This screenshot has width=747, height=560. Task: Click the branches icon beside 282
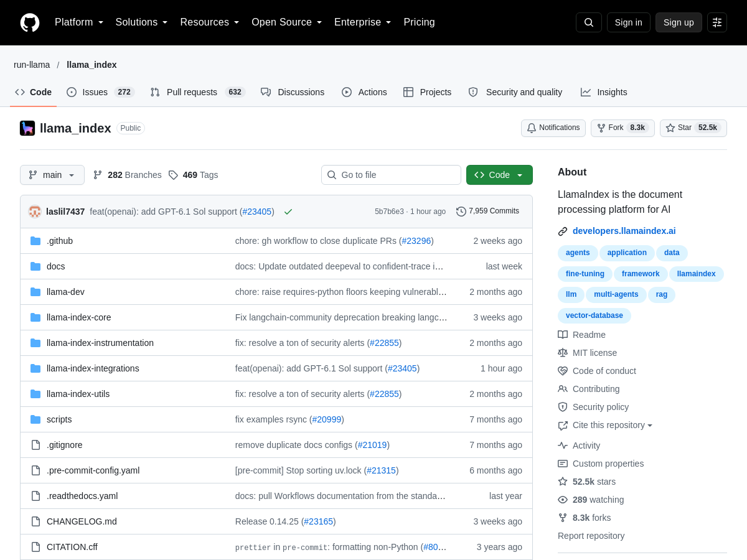point(98,175)
